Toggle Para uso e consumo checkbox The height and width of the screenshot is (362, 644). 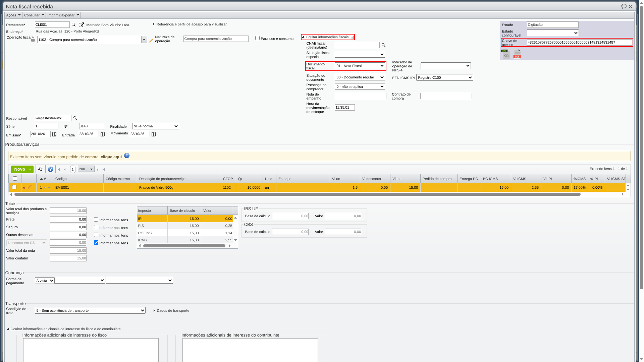pos(257,38)
